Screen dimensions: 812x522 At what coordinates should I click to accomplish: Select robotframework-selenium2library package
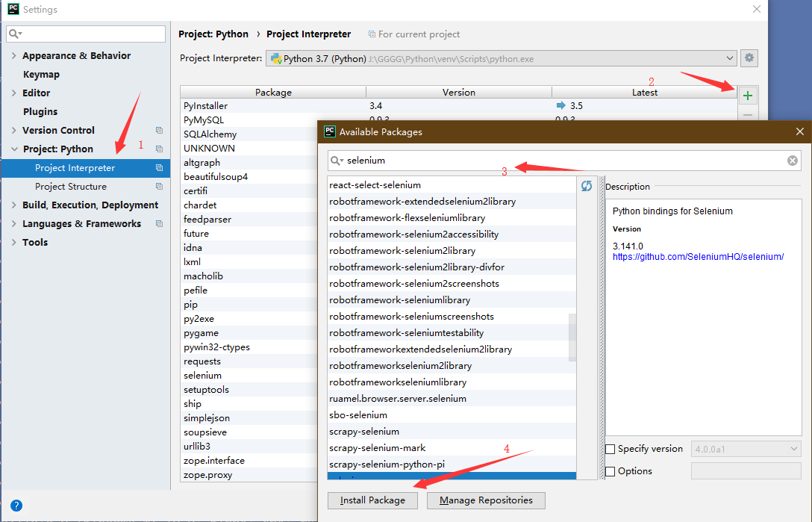click(x=452, y=251)
